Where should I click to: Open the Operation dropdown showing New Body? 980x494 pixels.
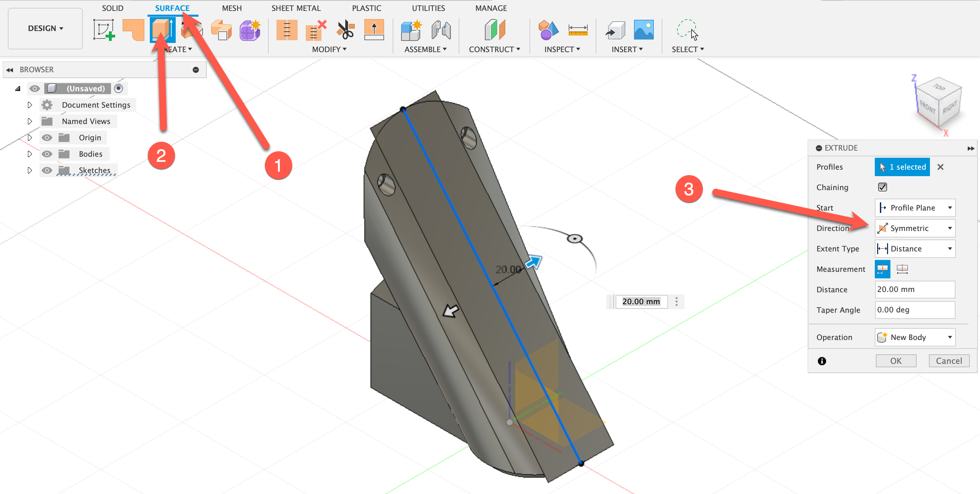coord(915,337)
